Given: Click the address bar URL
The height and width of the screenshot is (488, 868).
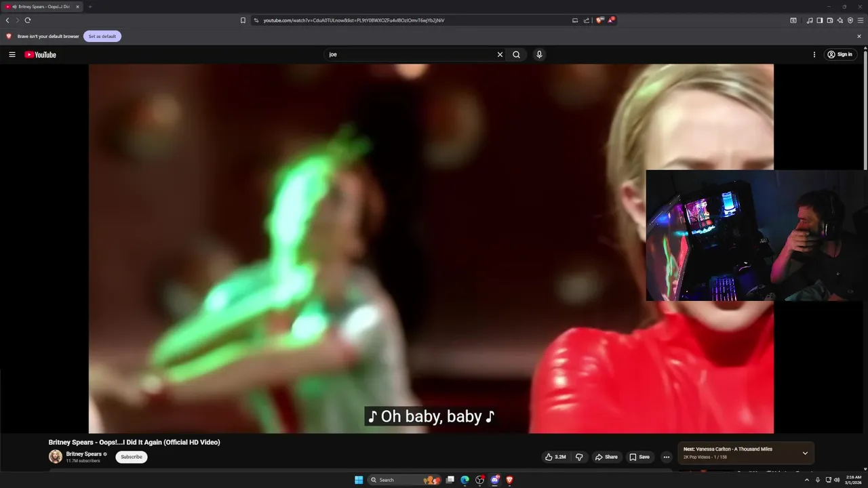Looking at the screenshot, I should [354, 20].
